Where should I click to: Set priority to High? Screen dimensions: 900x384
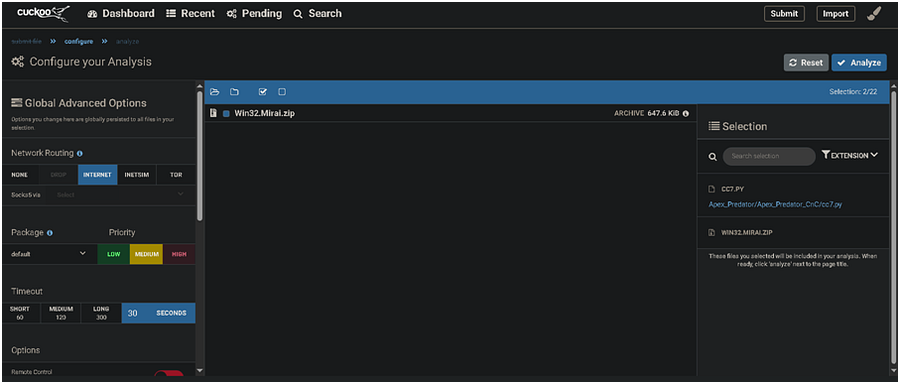pos(179,254)
